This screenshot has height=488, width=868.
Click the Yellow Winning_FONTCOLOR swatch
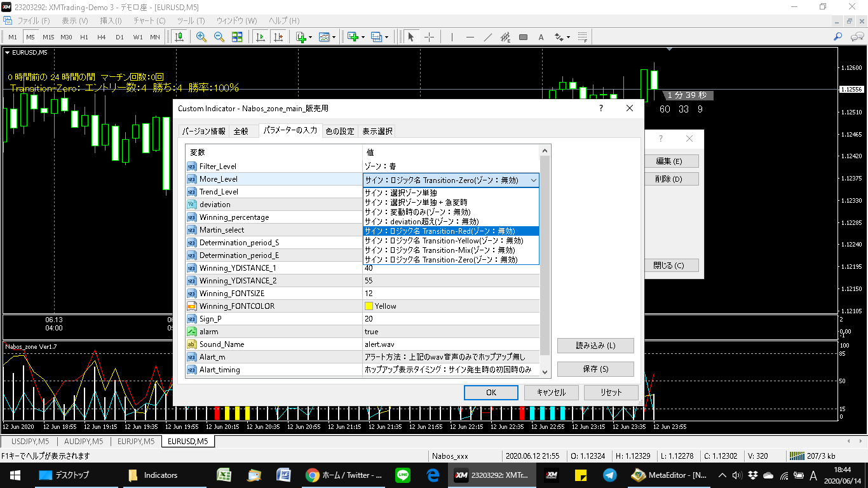coord(369,306)
